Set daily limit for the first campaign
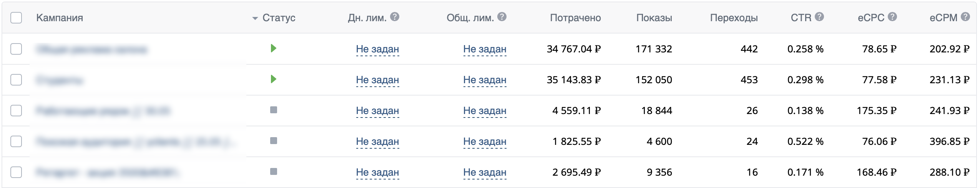Viewport: 980px width, 188px height. [377, 49]
